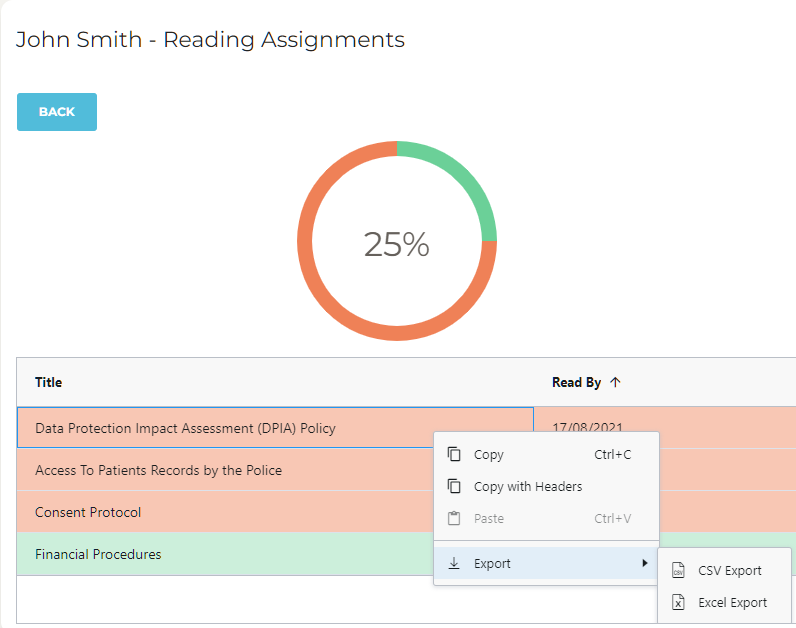Click the Consent Protocol row
This screenshot has height=628, width=796.
(x=88, y=512)
